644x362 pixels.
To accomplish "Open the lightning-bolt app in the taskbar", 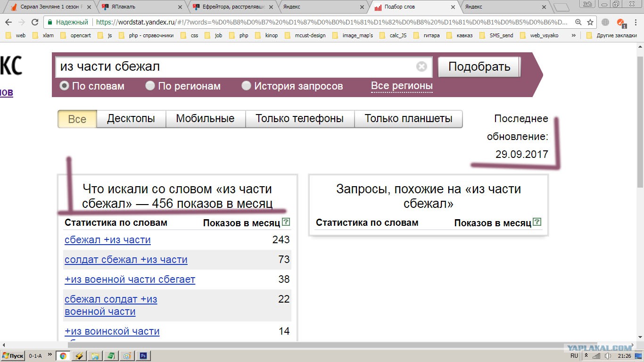I will [79, 356].
